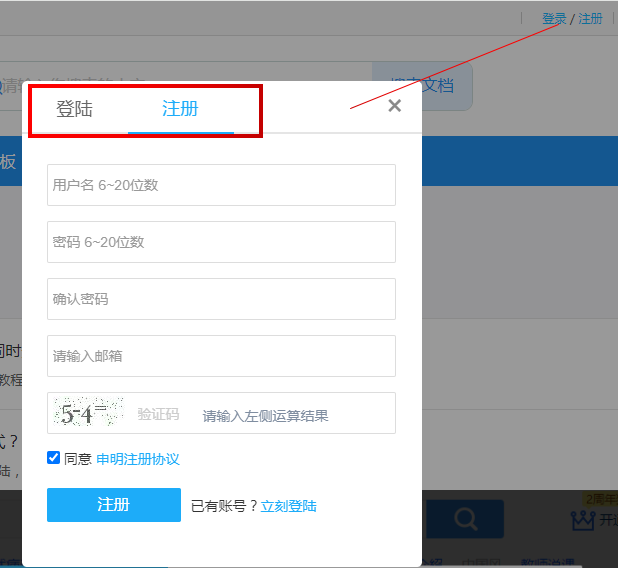The width and height of the screenshot is (618, 568).
Task: Click the 验证码 captcha answer field
Action: pyautogui.click(x=265, y=414)
